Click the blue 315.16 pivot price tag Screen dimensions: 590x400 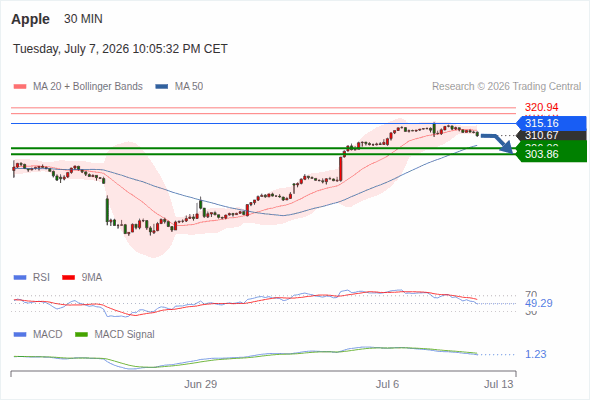552,123
